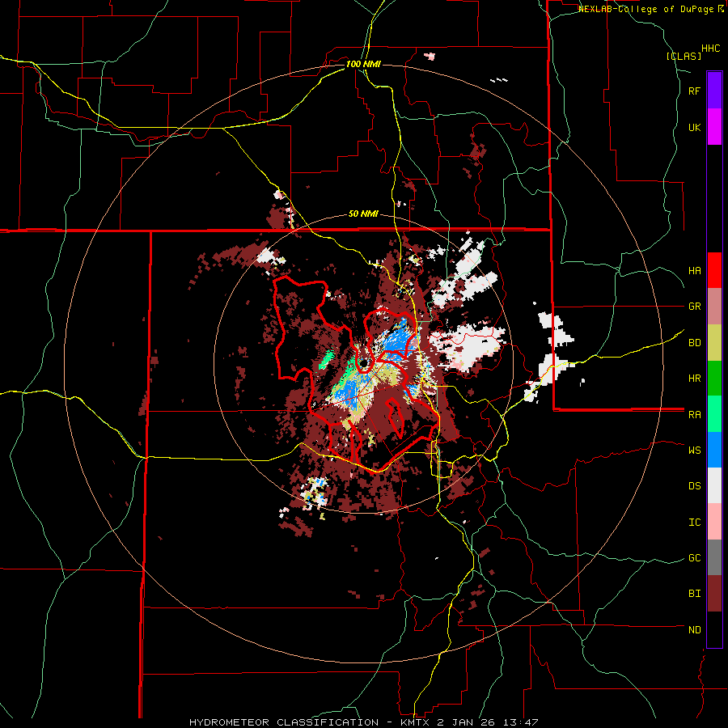Viewport: 728px width, 728px height.
Task: Click the purple RF color swatch
Action: pyautogui.click(x=714, y=91)
